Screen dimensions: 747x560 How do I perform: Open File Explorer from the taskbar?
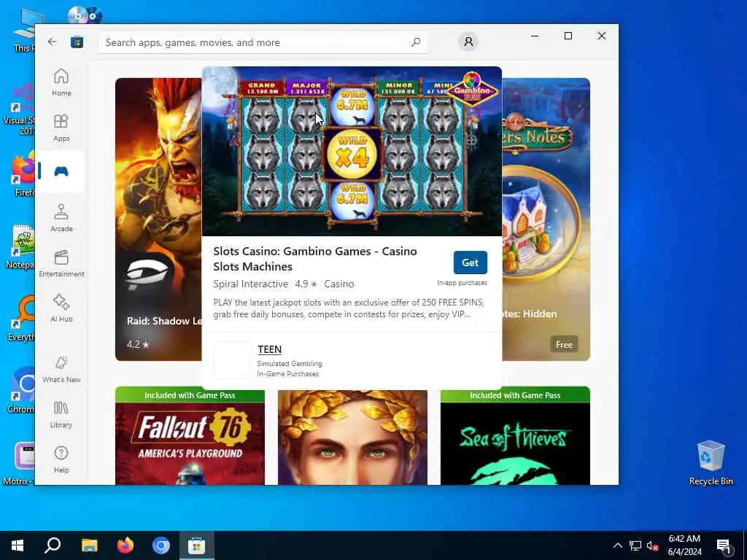(x=89, y=545)
